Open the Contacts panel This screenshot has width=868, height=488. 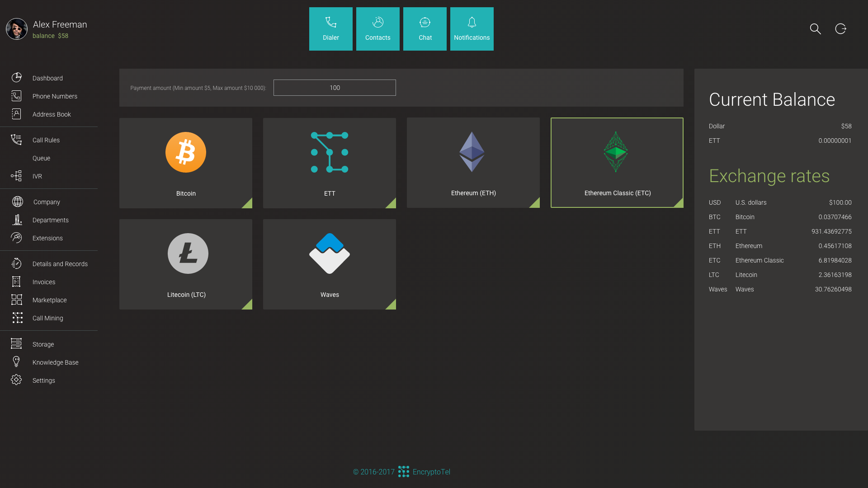[x=378, y=29]
